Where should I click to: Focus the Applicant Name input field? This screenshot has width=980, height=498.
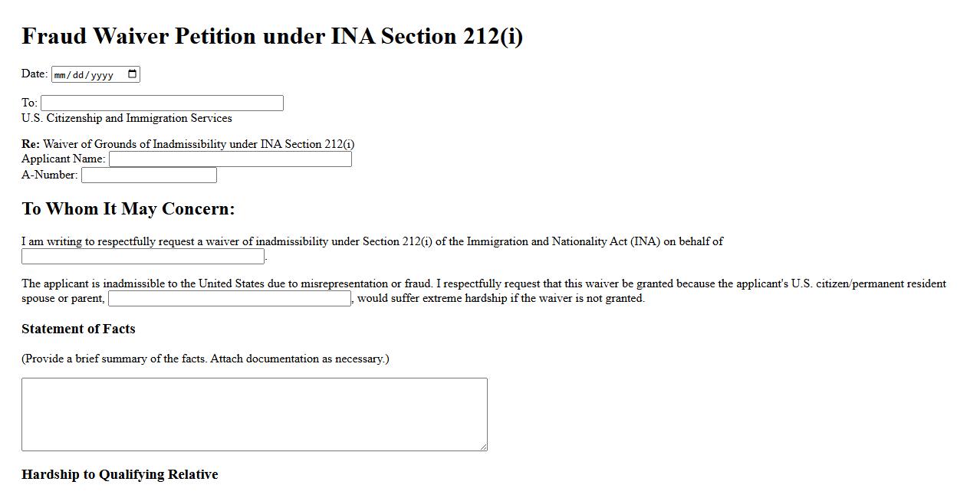point(230,159)
